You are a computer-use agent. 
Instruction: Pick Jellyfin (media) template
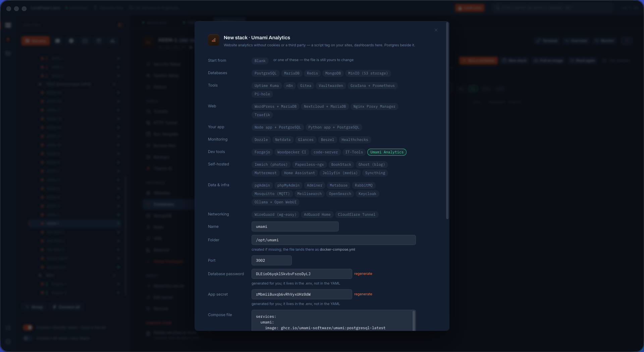tap(340, 173)
